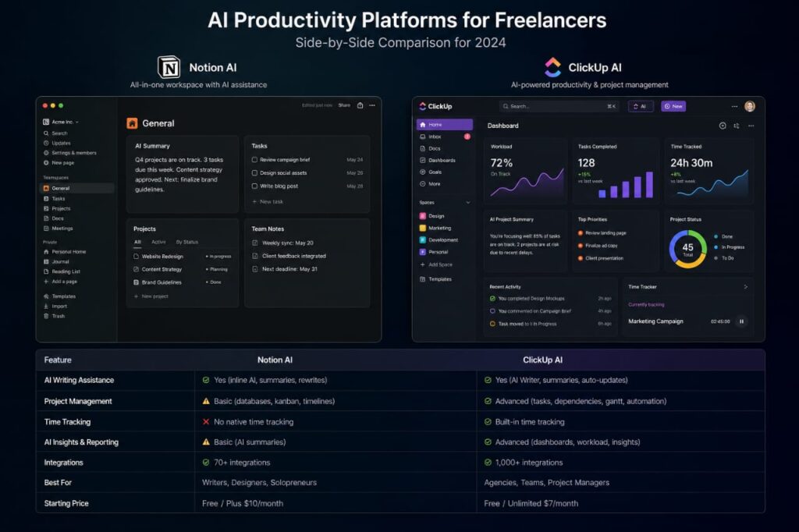Viewport: 799px width, 532px height.
Task: Select Home in ClickUp sidebar
Action: coord(444,125)
